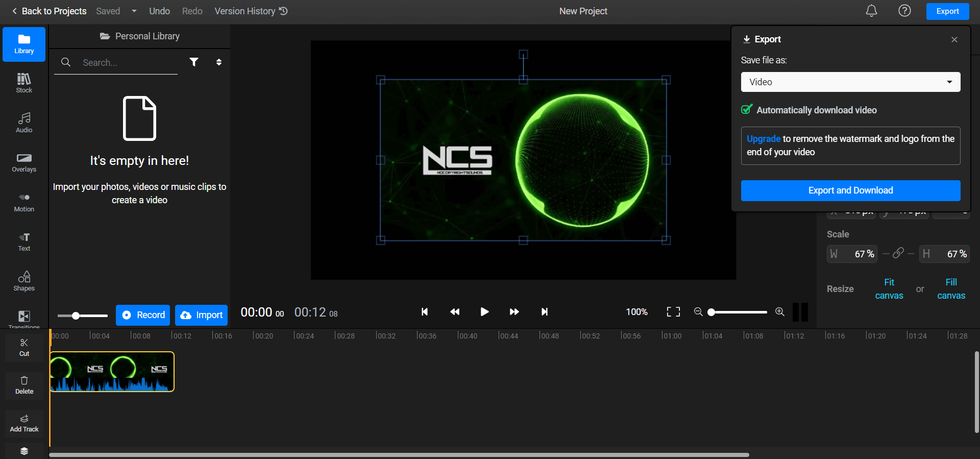Rewind the playback
The height and width of the screenshot is (459, 980).
tap(455, 312)
